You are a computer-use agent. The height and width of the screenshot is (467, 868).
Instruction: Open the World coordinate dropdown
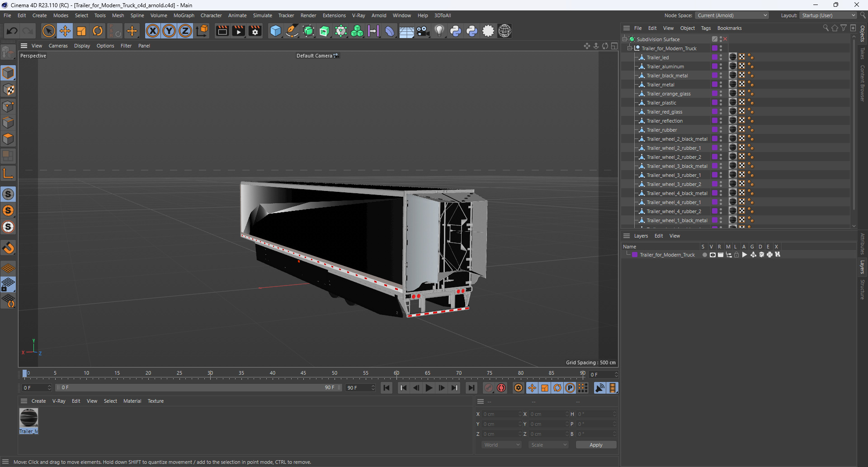[502, 445]
